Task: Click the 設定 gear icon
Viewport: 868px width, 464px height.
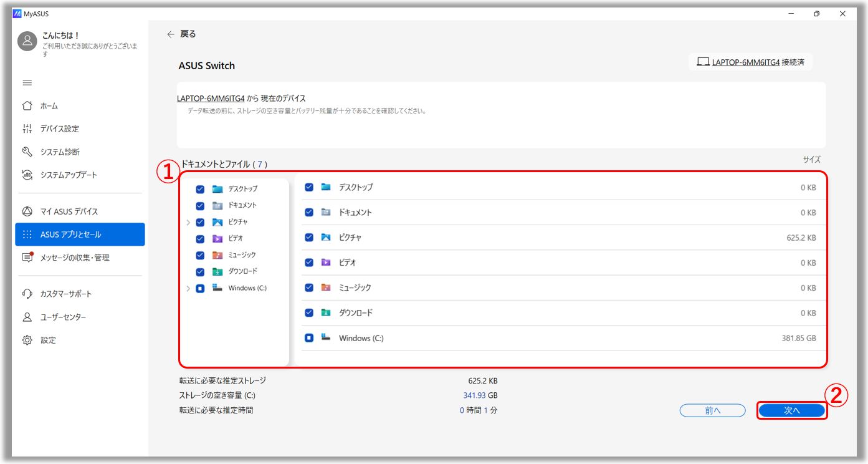Action: [x=27, y=340]
